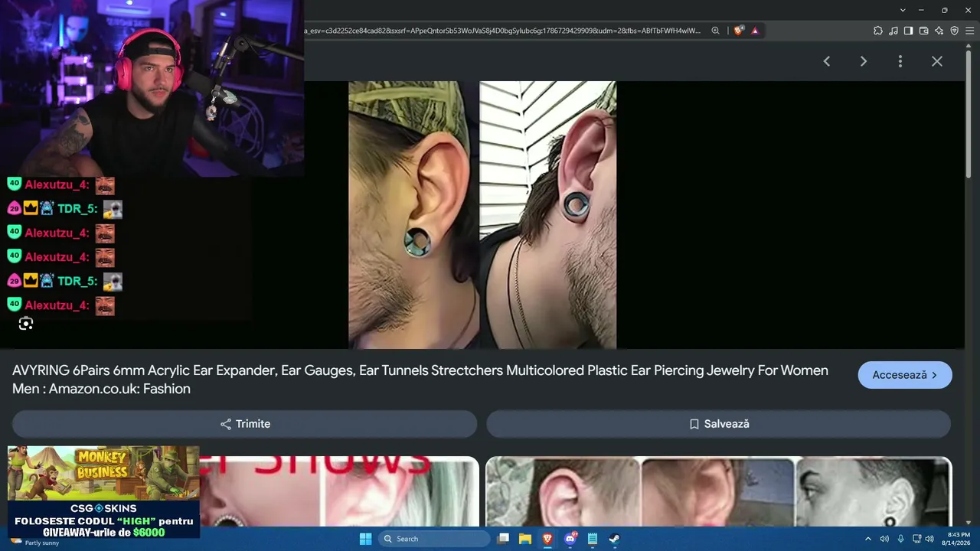Image resolution: width=980 pixels, height=551 pixels.
Task: Toggle the browser sidebar panel icon
Action: click(908, 31)
